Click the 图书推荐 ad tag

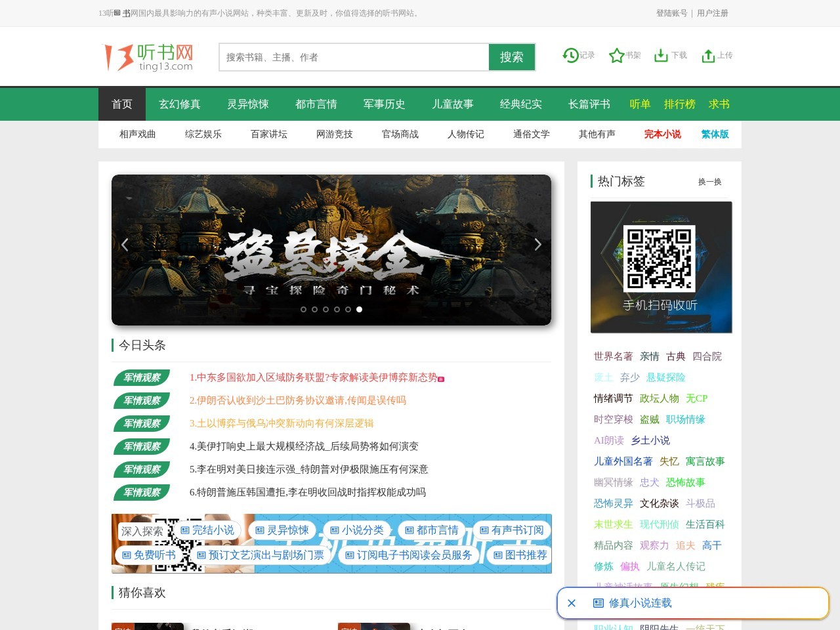coord(520,555)
